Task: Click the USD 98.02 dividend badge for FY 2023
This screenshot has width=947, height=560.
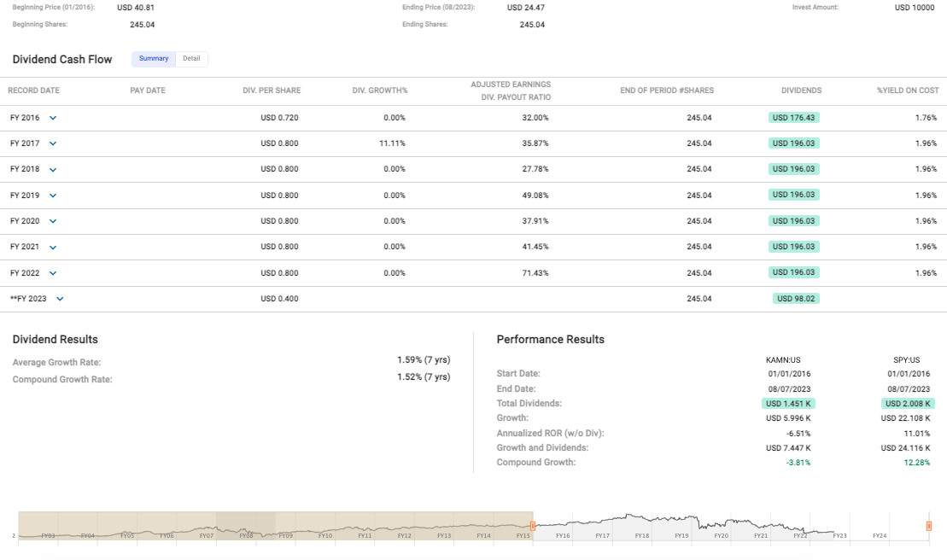Action: (795, 298)
